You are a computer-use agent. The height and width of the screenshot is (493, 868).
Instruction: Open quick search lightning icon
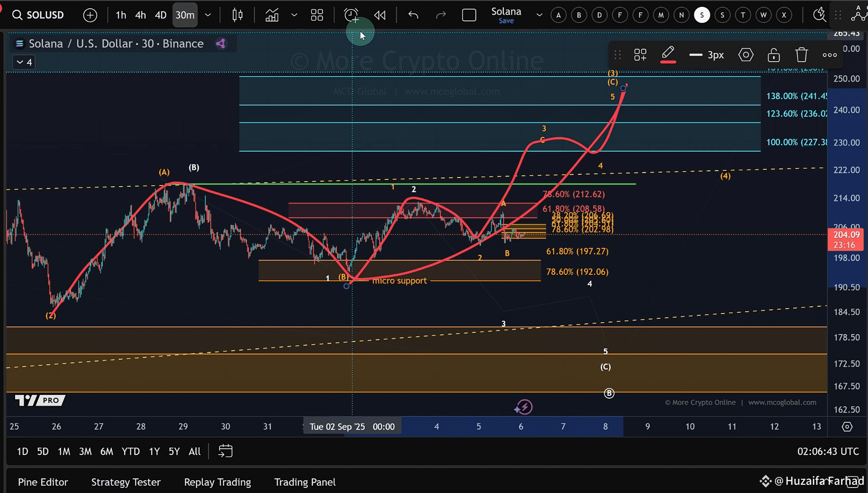pyautogui.click(x=820, y=15)
